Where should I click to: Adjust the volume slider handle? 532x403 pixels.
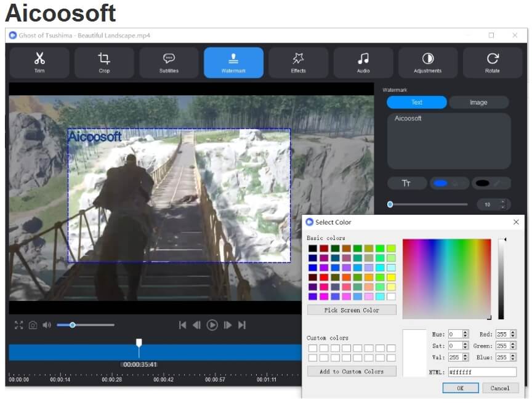(72, 325)
